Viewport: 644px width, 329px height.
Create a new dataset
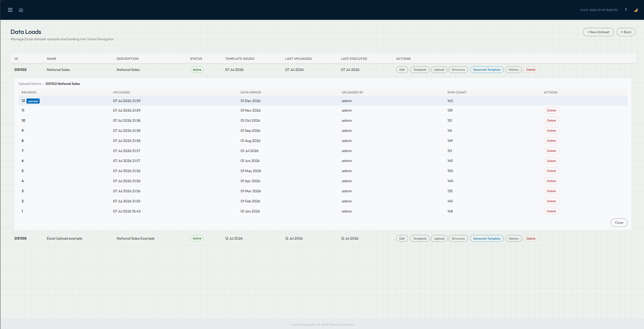(x=598, y=32)
